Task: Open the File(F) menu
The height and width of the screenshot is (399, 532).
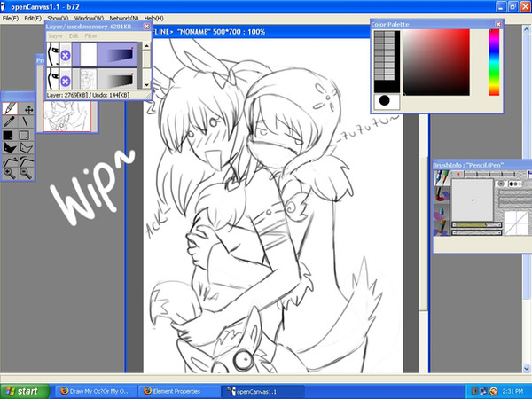Action: [11, 19]
